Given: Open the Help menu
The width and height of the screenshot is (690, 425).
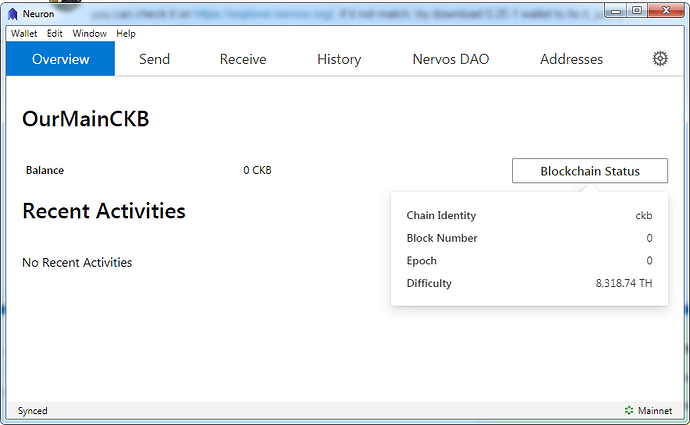Looking at the screenshot, I should point(126,33).
